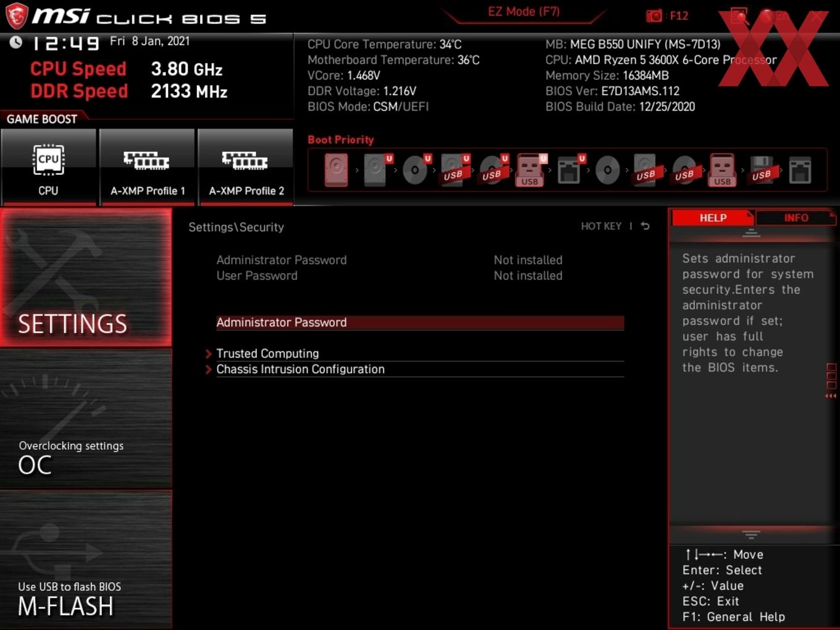Switch to the HELP tab
The width and height of the screenshot is (840, 630).
click(x=713, y=217)
